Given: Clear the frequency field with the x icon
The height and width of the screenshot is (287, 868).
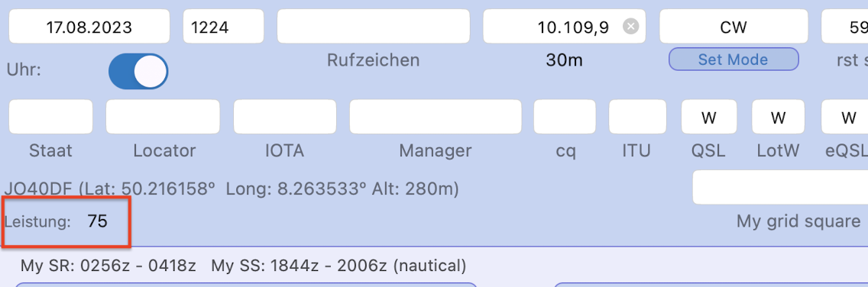Looking at the screenshot, I should tap(630, 27).
